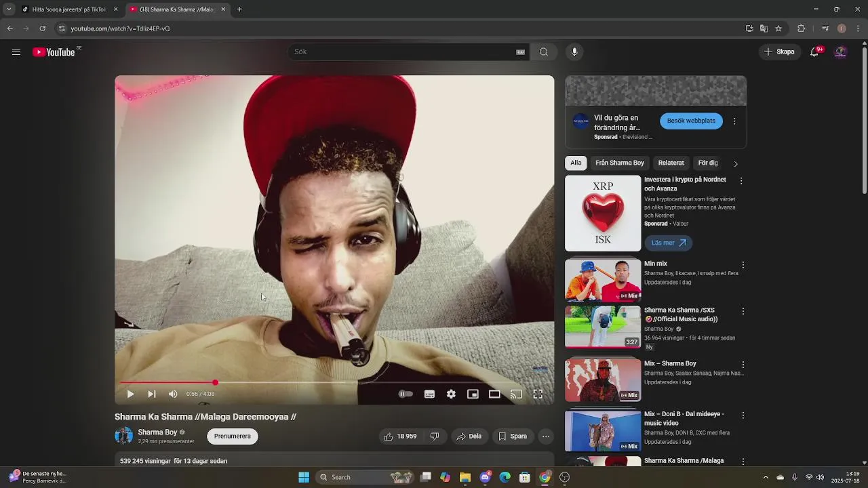Open more actions menu beside Spara
868x488 pixels.
(x=546, y=436)
